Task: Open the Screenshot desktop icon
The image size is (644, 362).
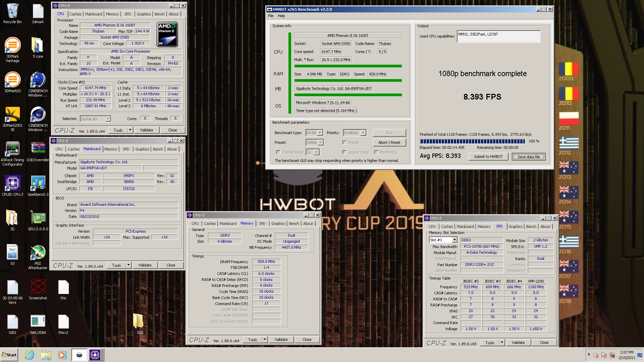Action: (38, 290)
